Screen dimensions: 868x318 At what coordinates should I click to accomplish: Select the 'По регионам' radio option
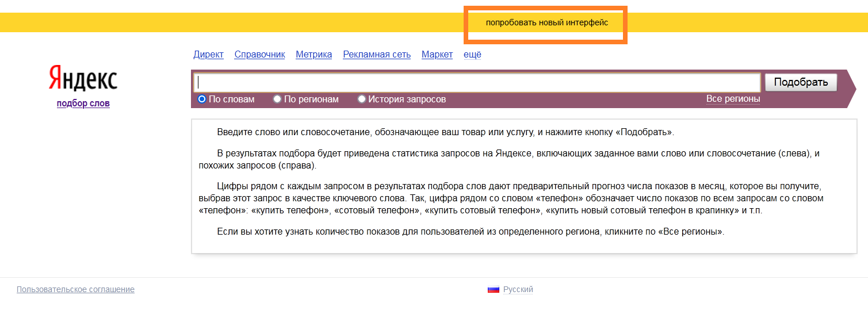306,99
